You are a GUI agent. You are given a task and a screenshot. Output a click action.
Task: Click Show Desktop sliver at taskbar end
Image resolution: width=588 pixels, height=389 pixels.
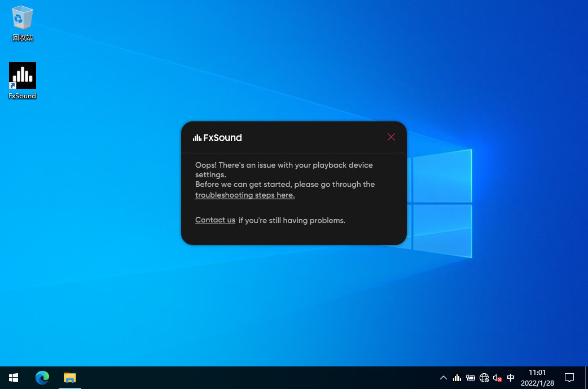(x=586, y=378)
